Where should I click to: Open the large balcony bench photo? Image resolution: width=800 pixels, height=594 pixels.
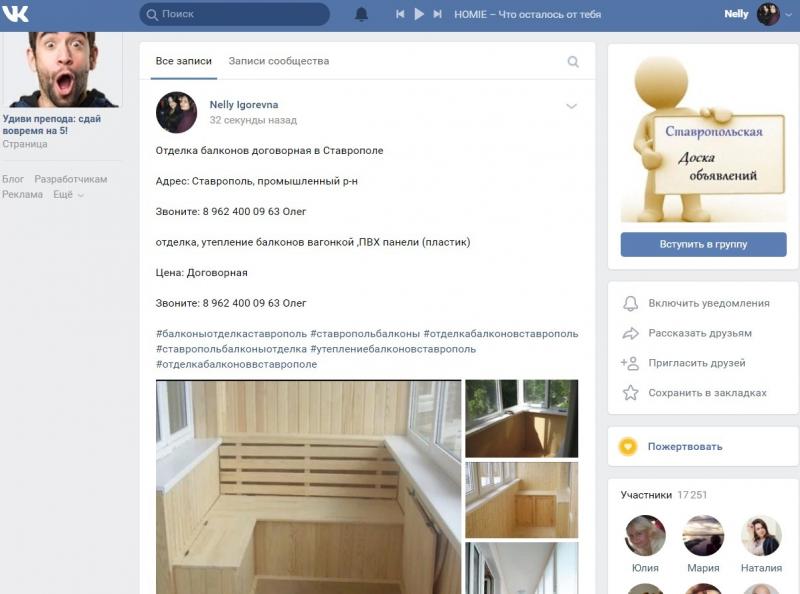[308, 486]
